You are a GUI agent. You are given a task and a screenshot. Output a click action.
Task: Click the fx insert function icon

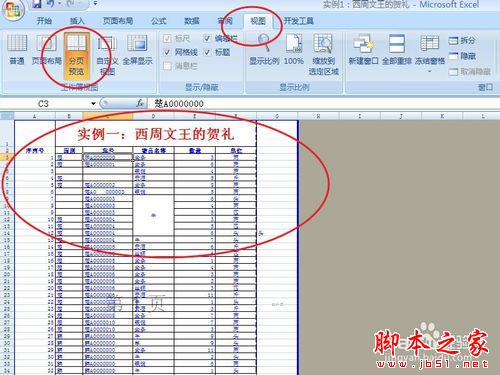coord(140,103)
